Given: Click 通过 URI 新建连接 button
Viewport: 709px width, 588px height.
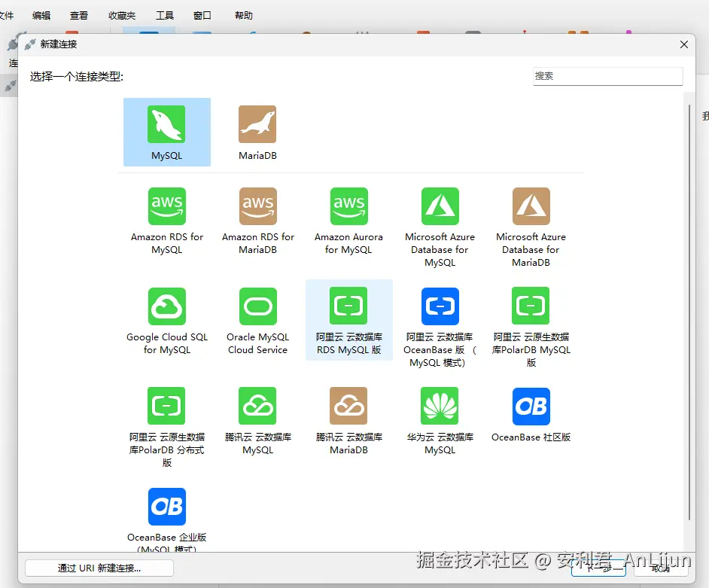Looking at the screenshot, I should click(99, 568).
